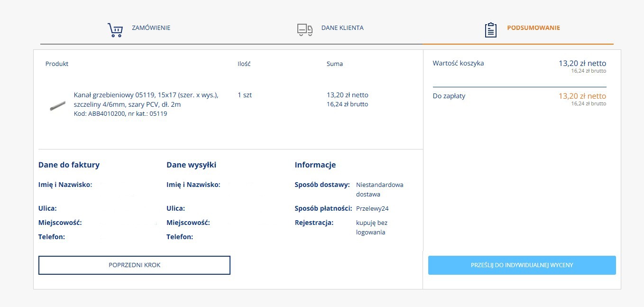Click the Dane do faktury heading
Screen dimensions: 644x307
(69, 165)
